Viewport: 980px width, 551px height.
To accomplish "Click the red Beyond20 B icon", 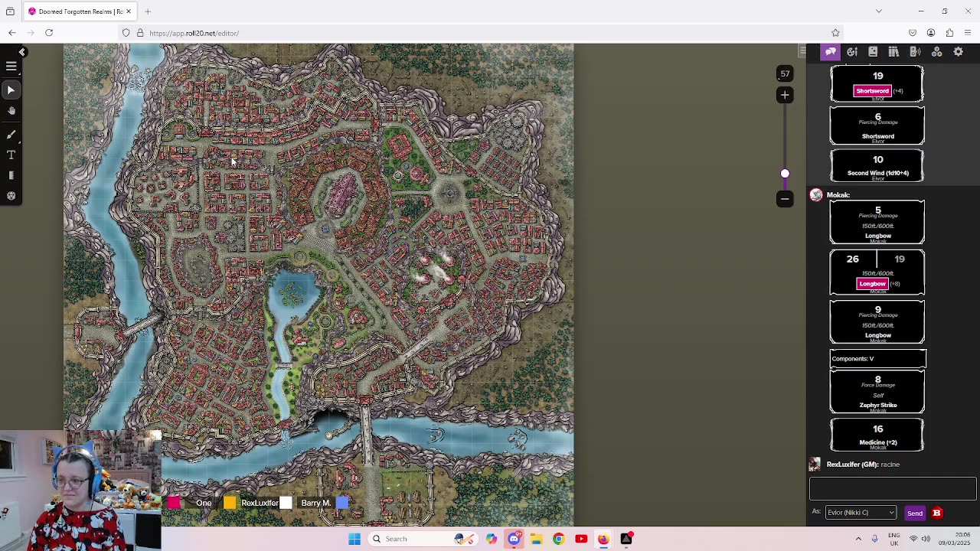I will (936, 513).
